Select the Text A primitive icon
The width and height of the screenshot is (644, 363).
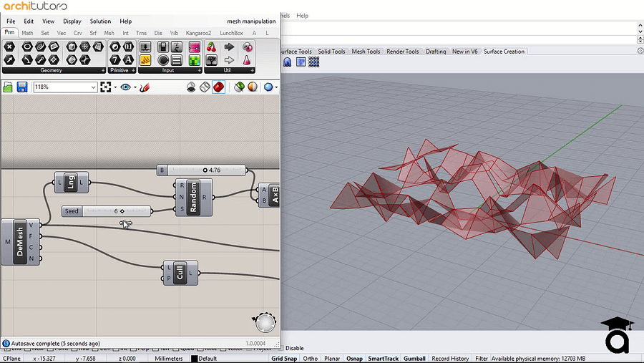[x=129, y=60]
